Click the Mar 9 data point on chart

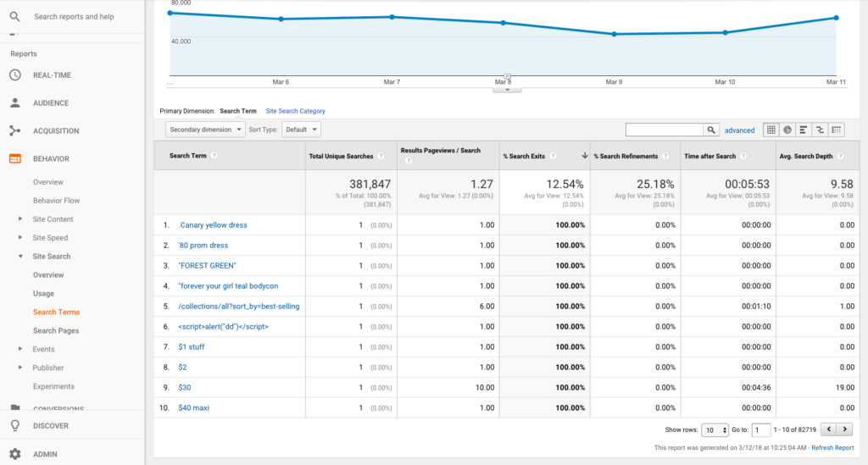614,34
